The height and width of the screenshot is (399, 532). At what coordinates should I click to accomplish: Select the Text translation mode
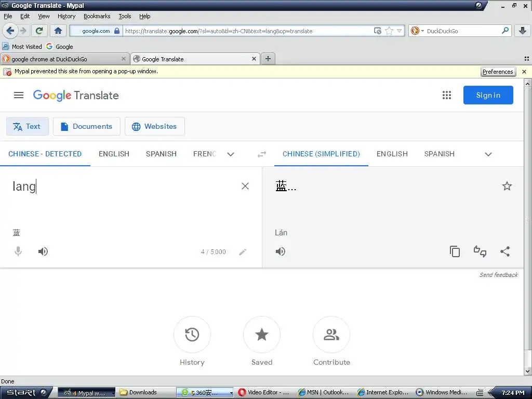click(28, 126)
